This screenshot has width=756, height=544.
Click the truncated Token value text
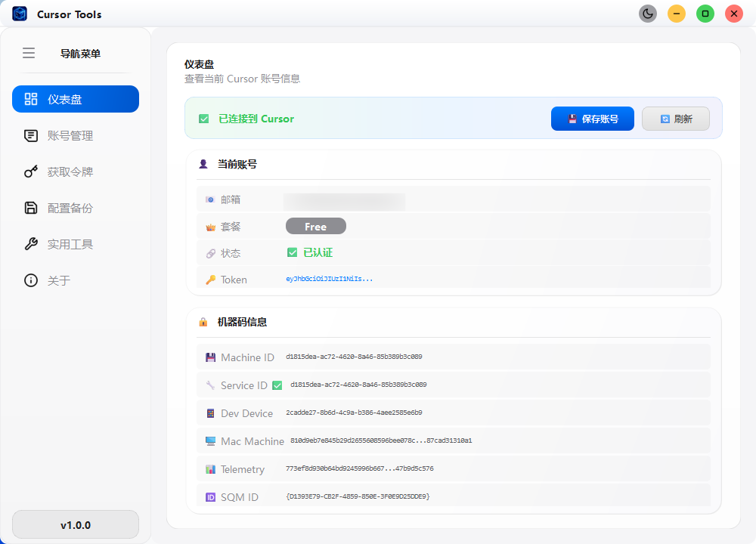pos(329,279)
